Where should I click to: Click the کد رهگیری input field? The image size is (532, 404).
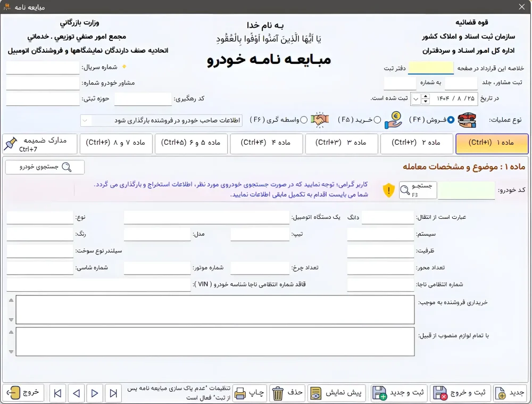point(143,99)
